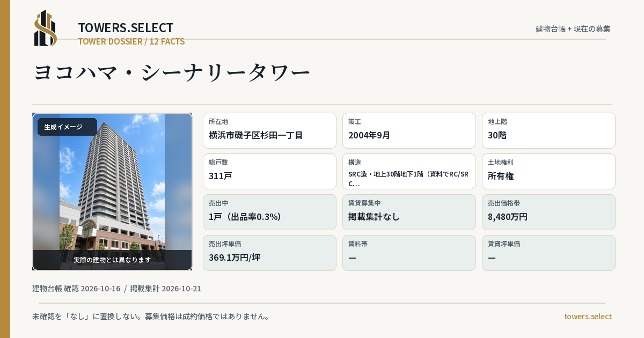644x338 pixels.
Task: Click the 賃貸募集中 value 掲載集計なし
Action: point(374,217)
